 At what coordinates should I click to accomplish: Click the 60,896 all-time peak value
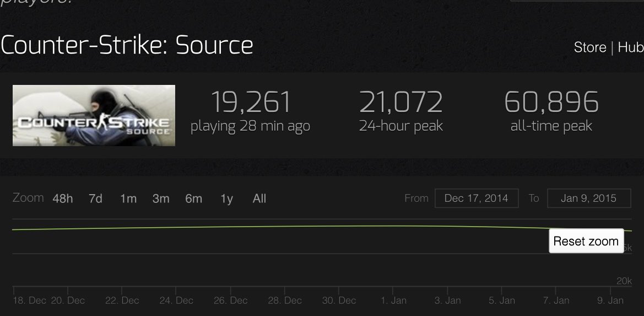551,102
